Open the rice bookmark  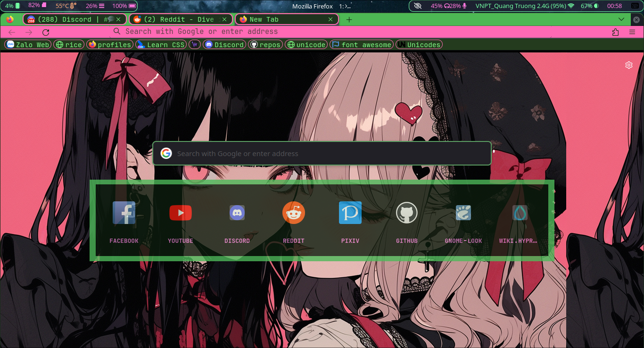click(69, 45)
